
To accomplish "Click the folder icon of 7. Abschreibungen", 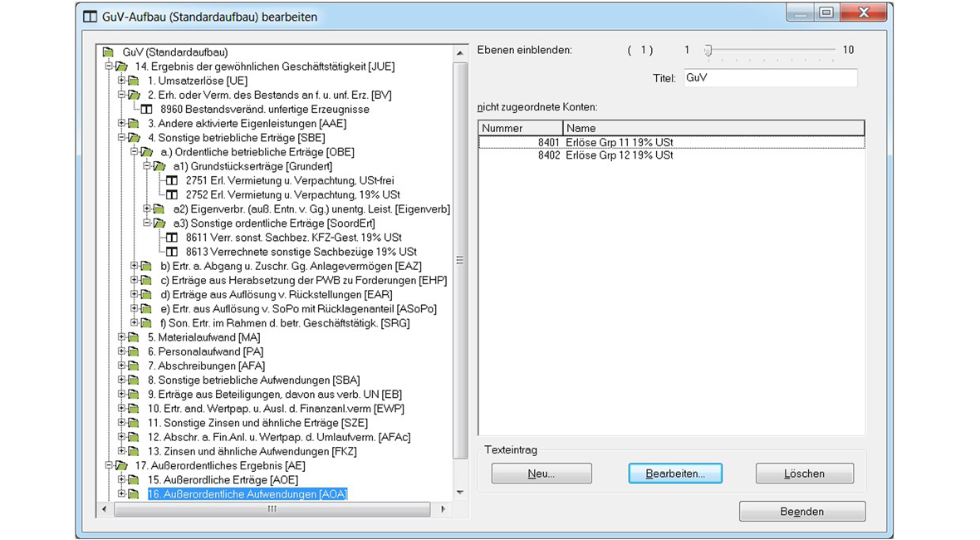I will (x=134, y=366).
